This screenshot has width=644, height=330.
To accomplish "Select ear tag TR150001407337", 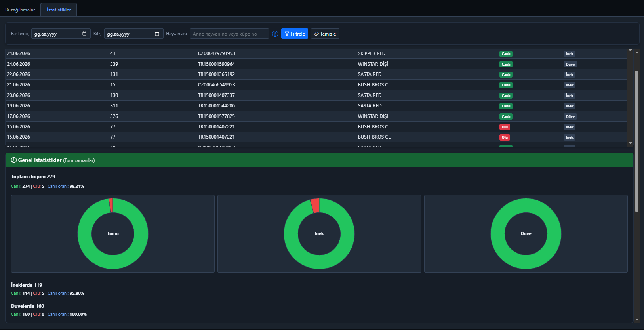I will [x=216, y=95].
